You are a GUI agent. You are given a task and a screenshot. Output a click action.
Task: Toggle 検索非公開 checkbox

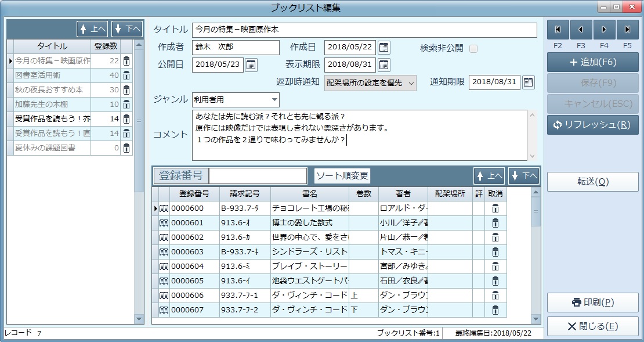pos(473,49)
